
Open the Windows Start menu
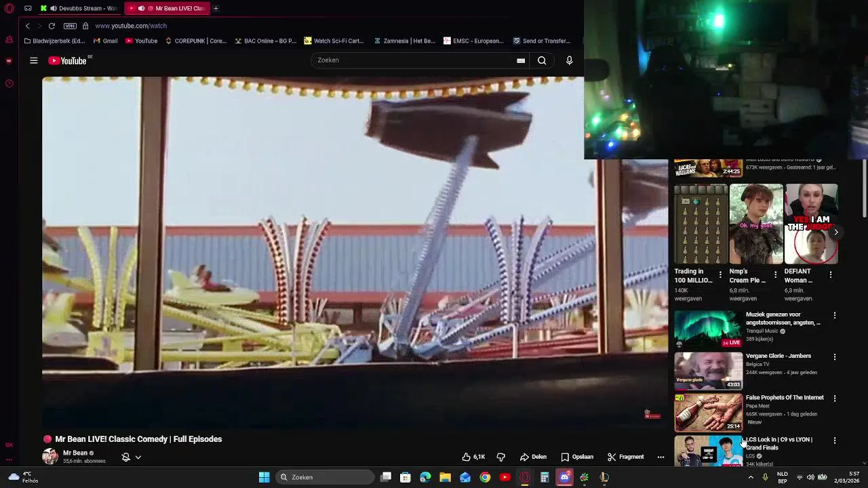(x=264, y=477)
